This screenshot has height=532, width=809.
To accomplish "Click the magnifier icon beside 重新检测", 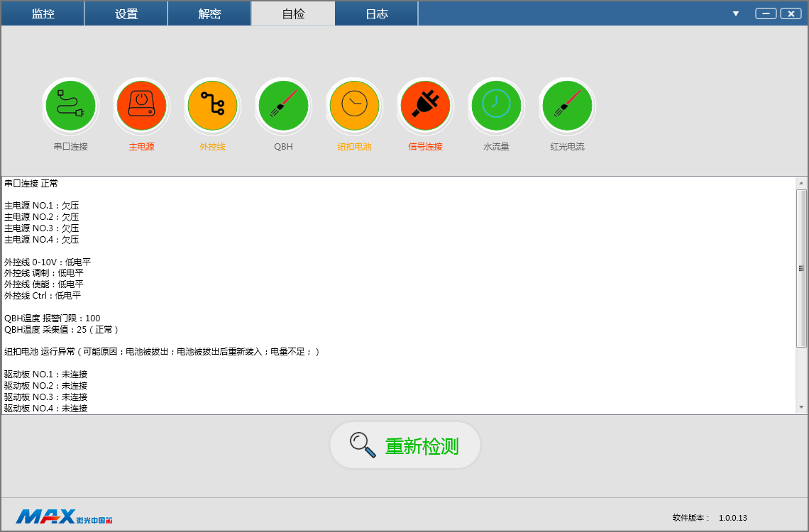I will (363, 445).
